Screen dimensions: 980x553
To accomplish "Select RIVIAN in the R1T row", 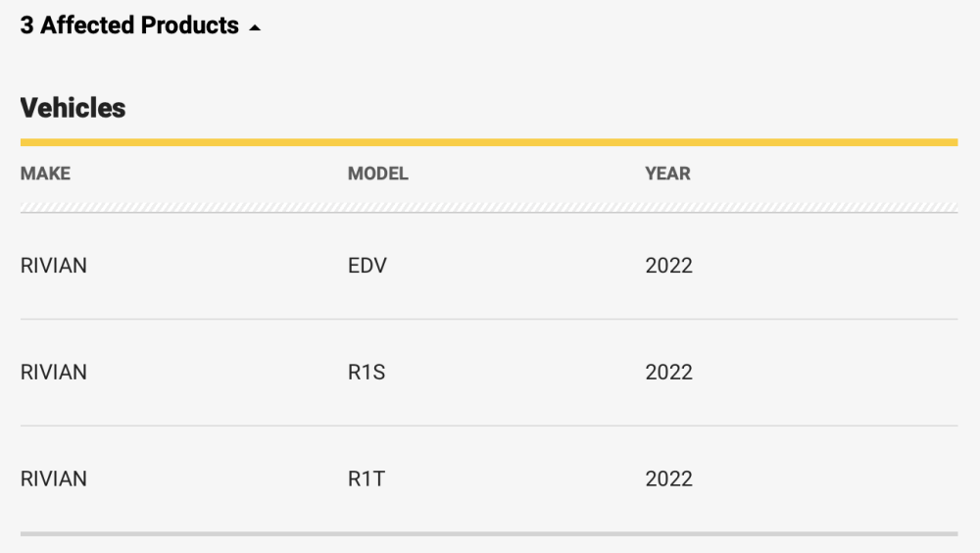I will [x=53, y=478].
